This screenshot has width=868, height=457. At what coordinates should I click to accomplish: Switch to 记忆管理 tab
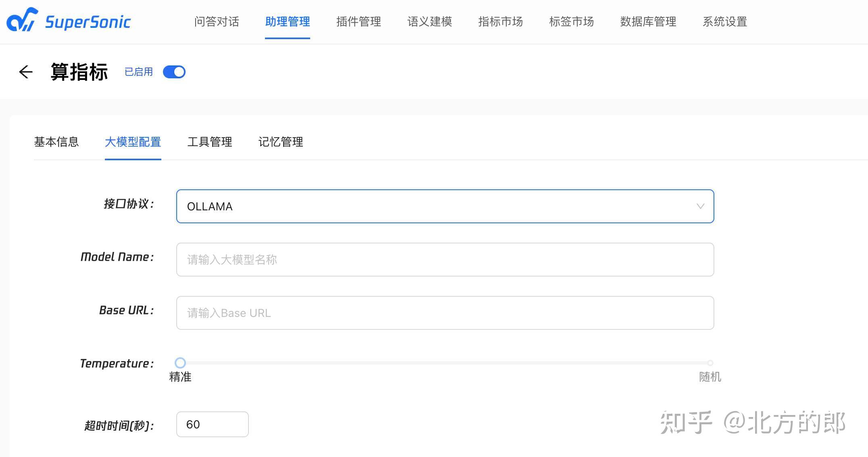click(x=280, y=142)
